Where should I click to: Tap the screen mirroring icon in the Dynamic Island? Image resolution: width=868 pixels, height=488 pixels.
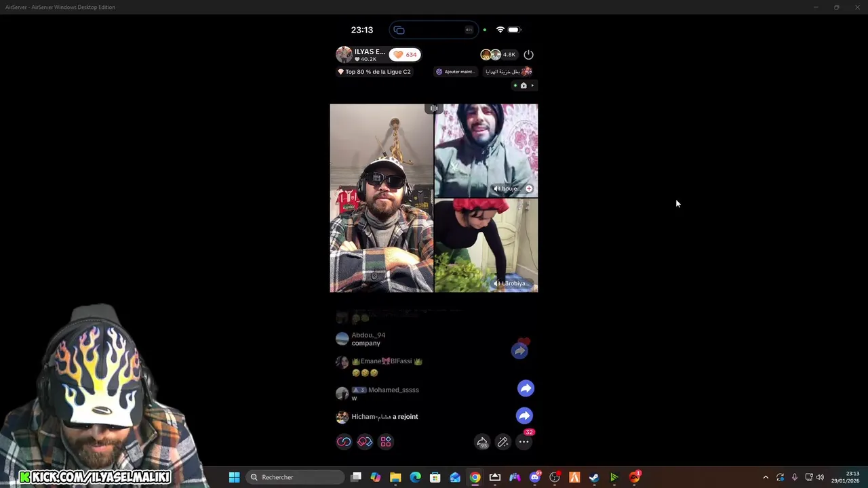[x=399, y=30]
